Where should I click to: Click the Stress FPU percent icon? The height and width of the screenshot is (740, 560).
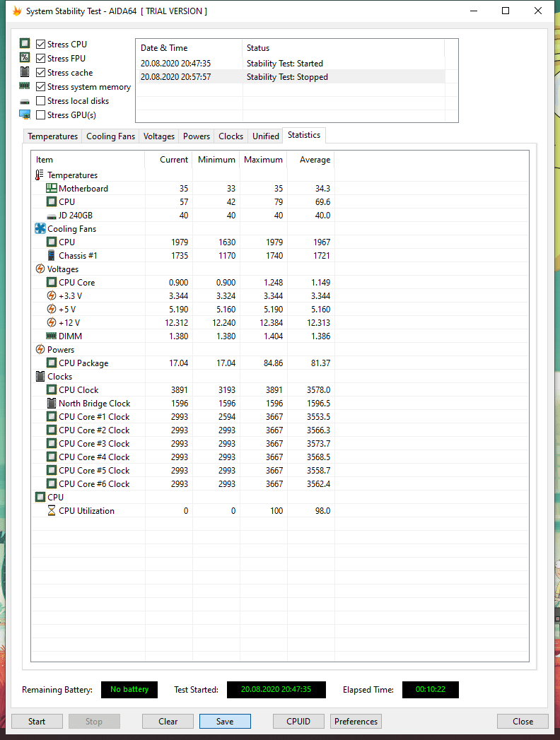point(25,57)
